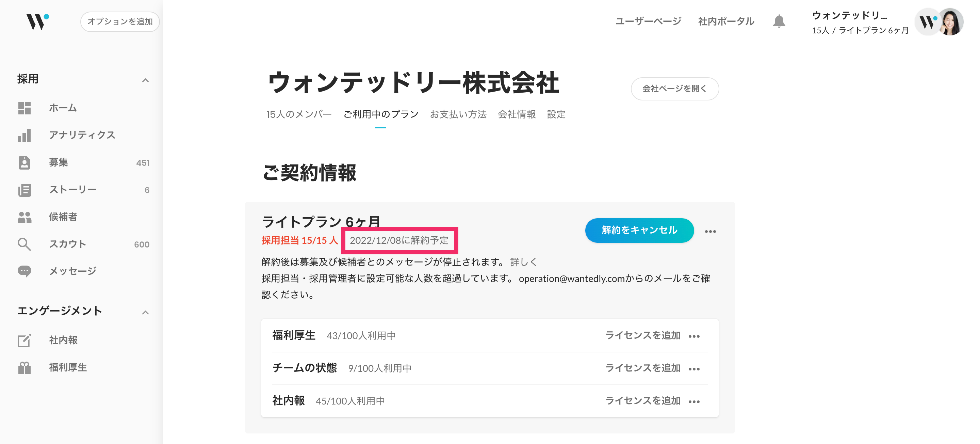Screen dimensions: 980x444
Task: Click the 2022/12/08に解約予定 label
Action: pyautogui.click(x=399, y=240)
